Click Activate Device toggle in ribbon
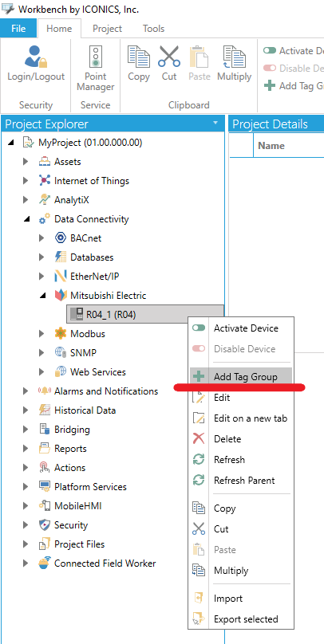324x644 pixels. (270, 51)
